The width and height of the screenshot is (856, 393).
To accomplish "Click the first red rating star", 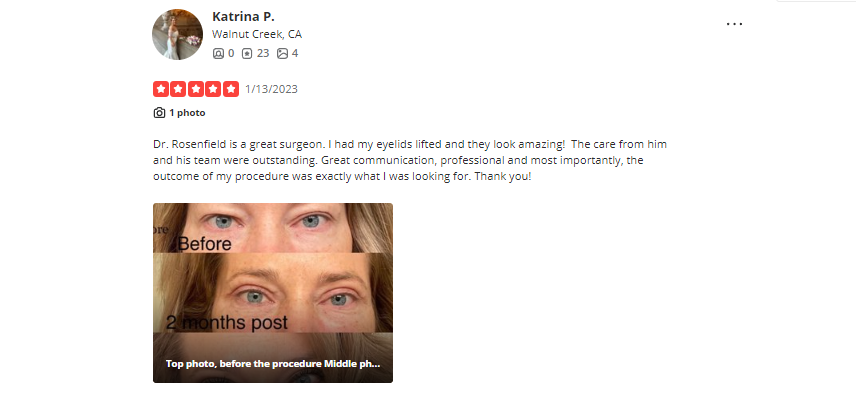I will tap(160, 89).
